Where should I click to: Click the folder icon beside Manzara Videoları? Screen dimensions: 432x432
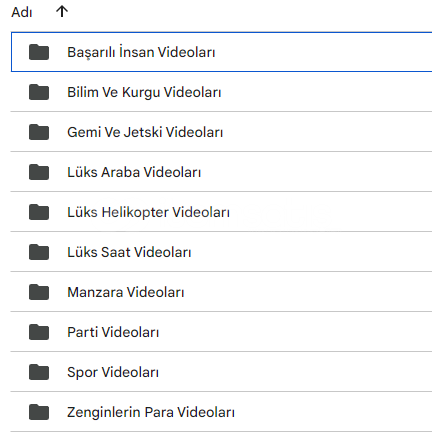pyautogui.click(x=39, y=292)
